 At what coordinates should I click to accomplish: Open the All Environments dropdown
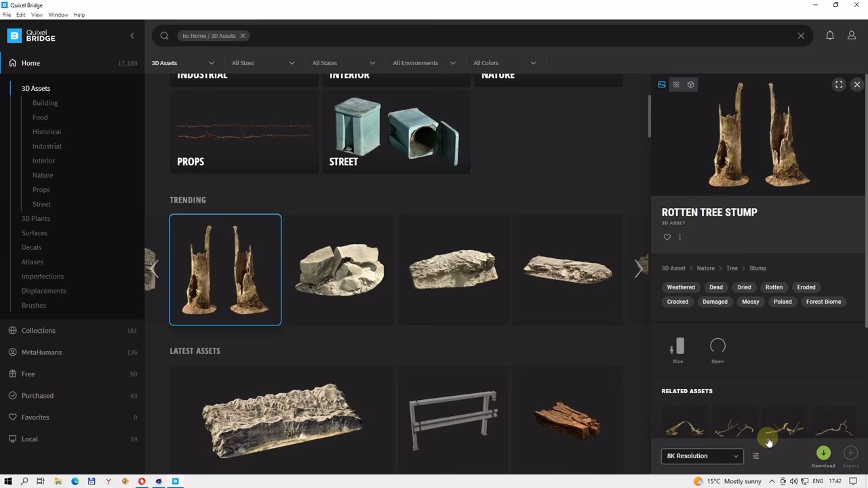424,63
